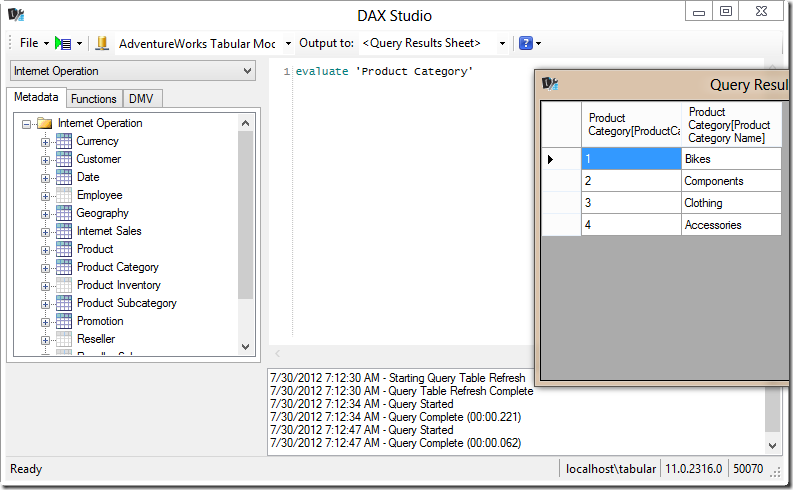793x490 pixels.
Task: Click the Internet Operation folder icon
Action: (x=45, y=123)
